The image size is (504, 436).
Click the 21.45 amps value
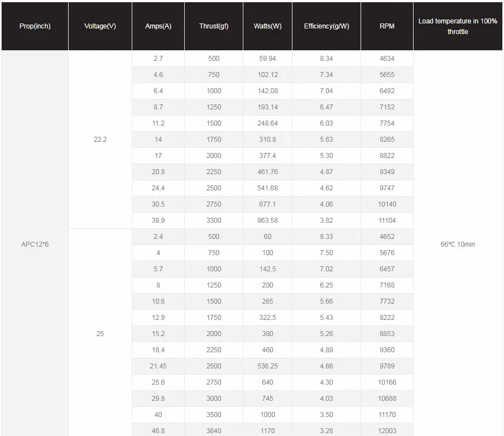pos(158,366)
